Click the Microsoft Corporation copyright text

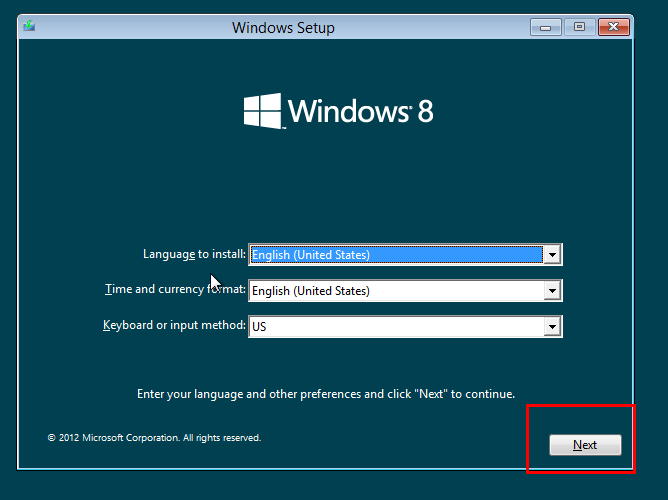click(x=154, y=438)
